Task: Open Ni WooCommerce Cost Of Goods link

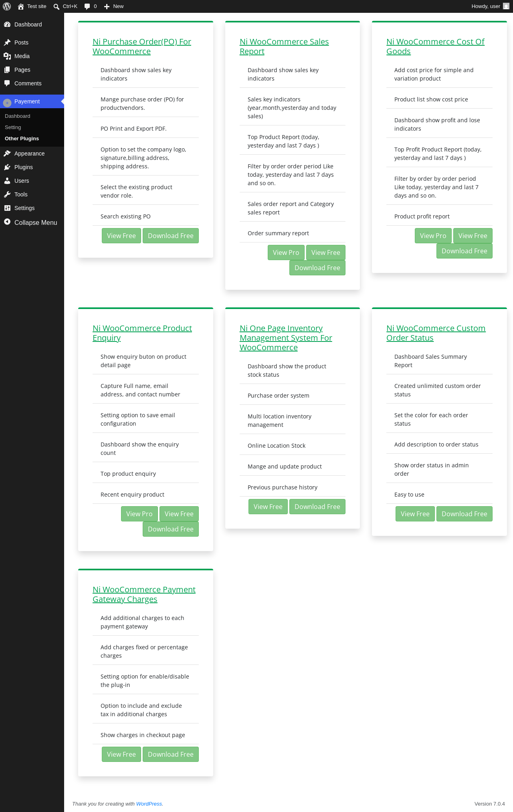Action: 435,46
